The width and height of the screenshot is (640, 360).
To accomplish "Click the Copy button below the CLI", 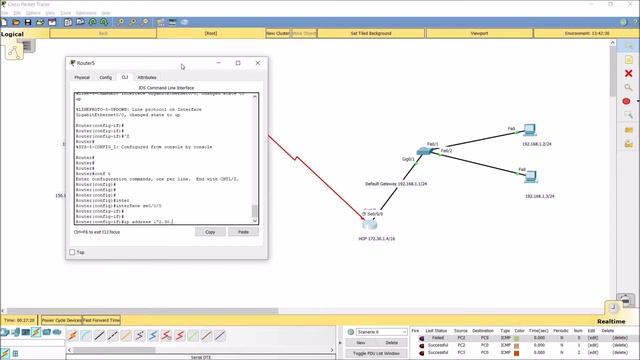I will tap(210, 232).
